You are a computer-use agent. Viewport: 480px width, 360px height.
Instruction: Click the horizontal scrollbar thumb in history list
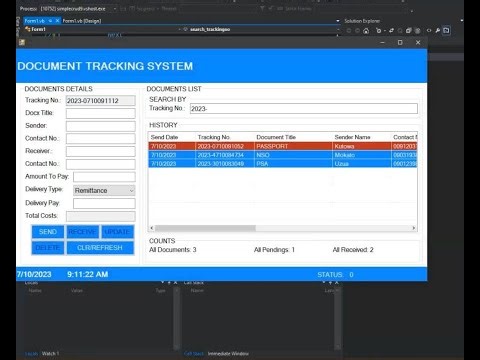click(x=205, y=228)
